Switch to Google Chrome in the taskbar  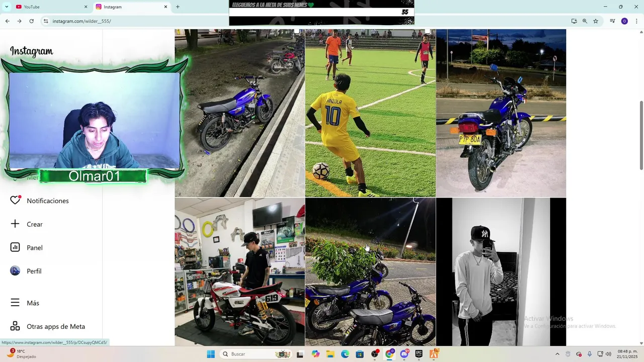pyautogui.click(x=389, y=354)
